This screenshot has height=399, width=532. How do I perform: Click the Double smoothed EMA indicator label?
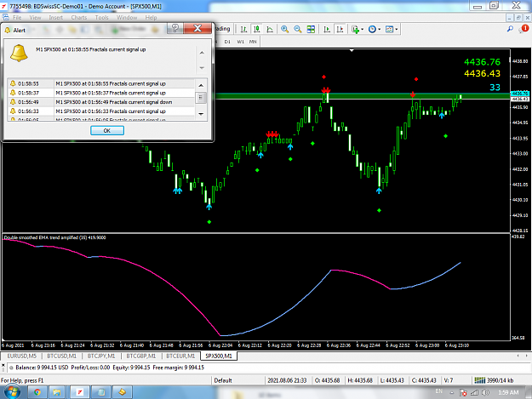coord(55,237)
